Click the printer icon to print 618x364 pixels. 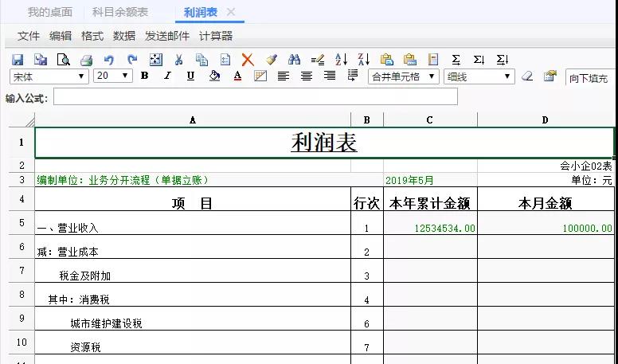pyautogui.click(x=86, y=60)
